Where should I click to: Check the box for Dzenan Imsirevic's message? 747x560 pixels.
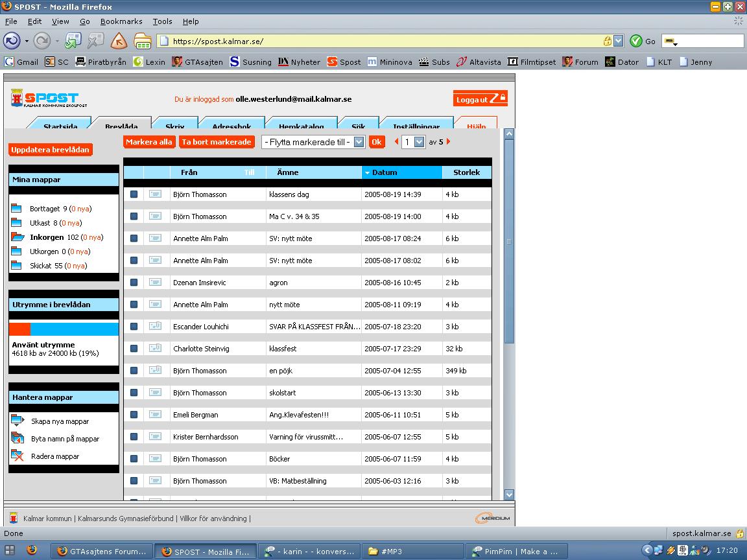(x=134, y=283)
